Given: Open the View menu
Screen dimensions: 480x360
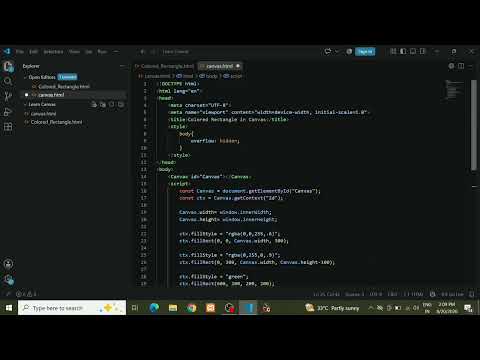Looking at the screenshot, I should [x=74, y=52].
